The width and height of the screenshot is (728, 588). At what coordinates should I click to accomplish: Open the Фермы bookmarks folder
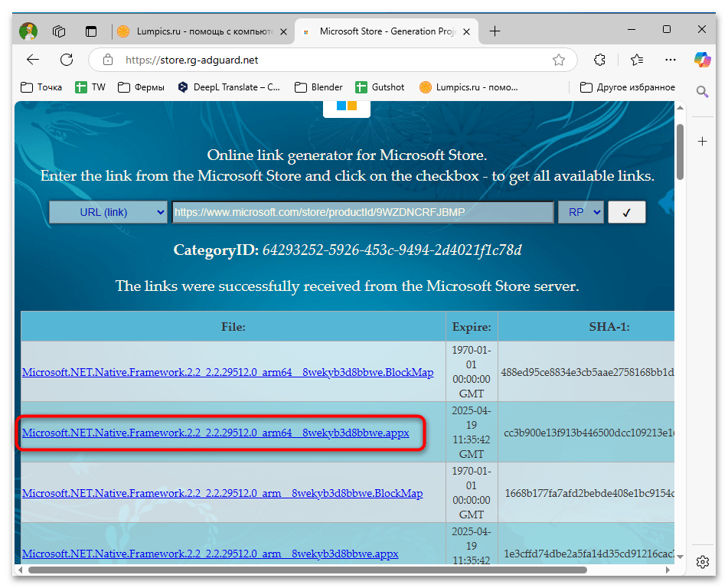pyautogui.click(x=141, y=87)
